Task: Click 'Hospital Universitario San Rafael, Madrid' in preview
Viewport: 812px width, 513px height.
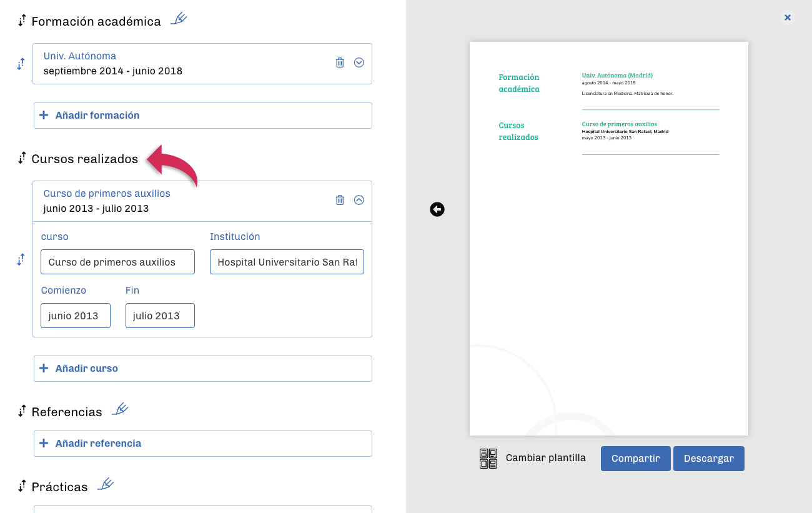Action: tap(625, 132)
